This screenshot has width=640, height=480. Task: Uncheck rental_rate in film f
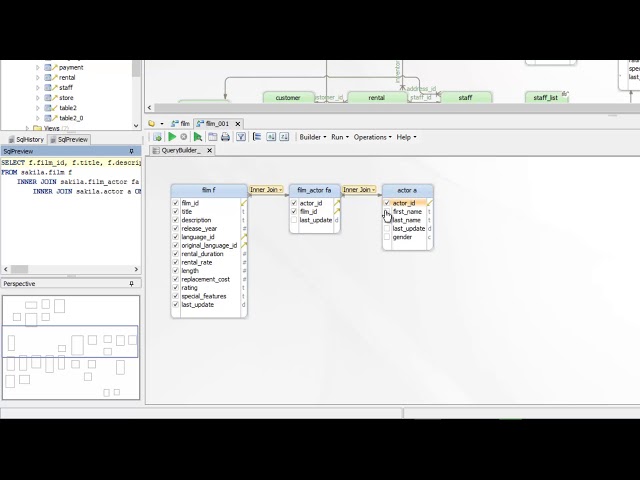click(176, 262)
